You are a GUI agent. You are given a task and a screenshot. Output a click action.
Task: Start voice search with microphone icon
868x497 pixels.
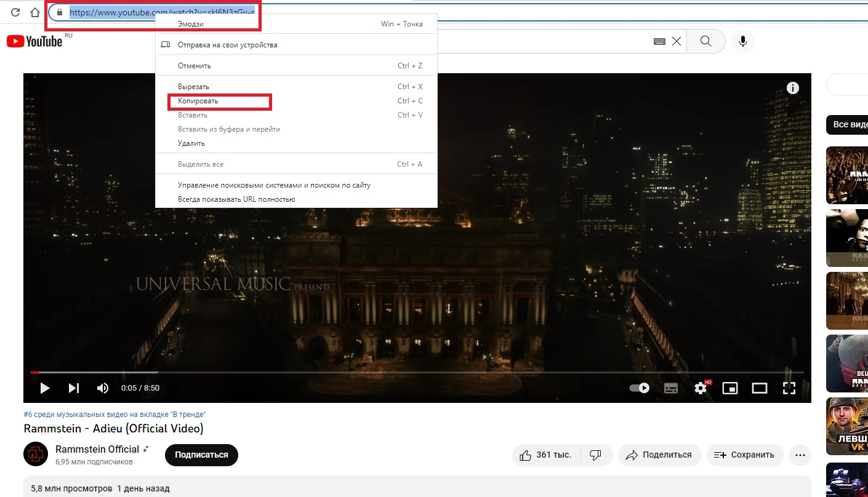[x=743, y=41]
